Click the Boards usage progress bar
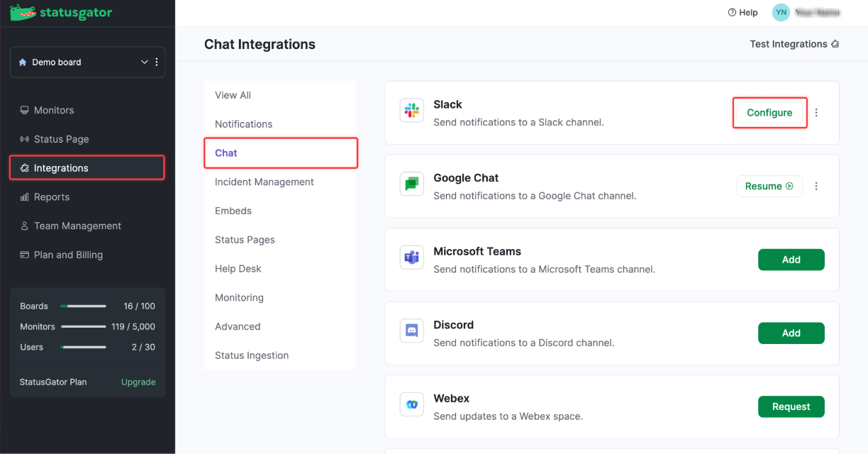The width and height of the screenshot is (868, 454). (x=83, y=306)
